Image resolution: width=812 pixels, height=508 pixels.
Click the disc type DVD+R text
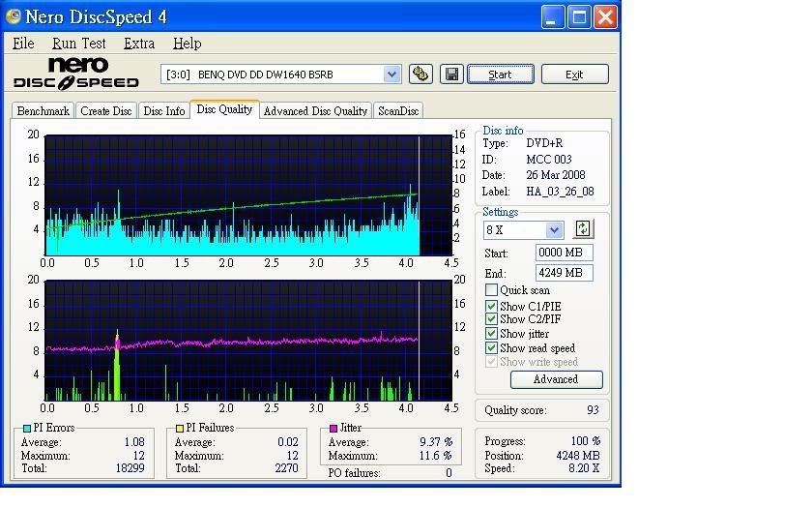[x=544, y=143]
